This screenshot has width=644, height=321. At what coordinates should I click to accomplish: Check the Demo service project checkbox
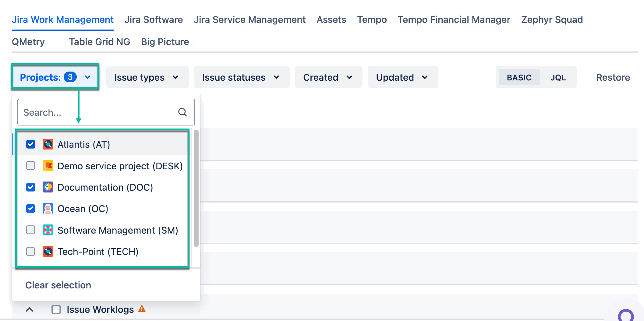click(x=31, y=166)
